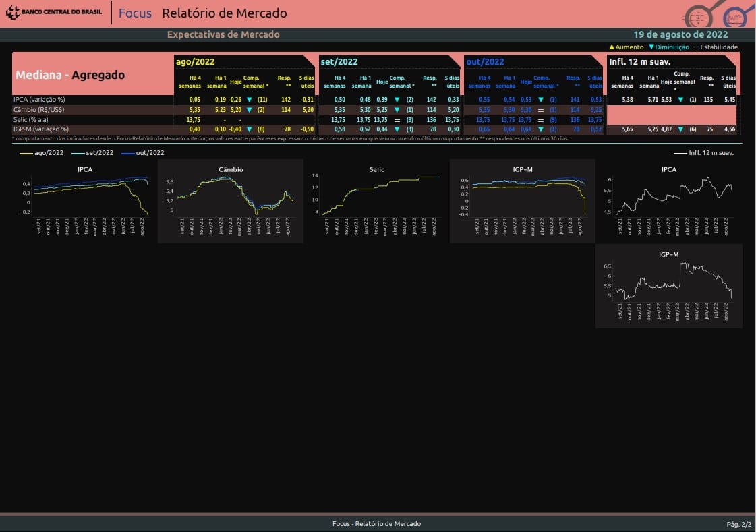Select the out/2022 column tab
This screenshot has width=756, height=532.
485,62
